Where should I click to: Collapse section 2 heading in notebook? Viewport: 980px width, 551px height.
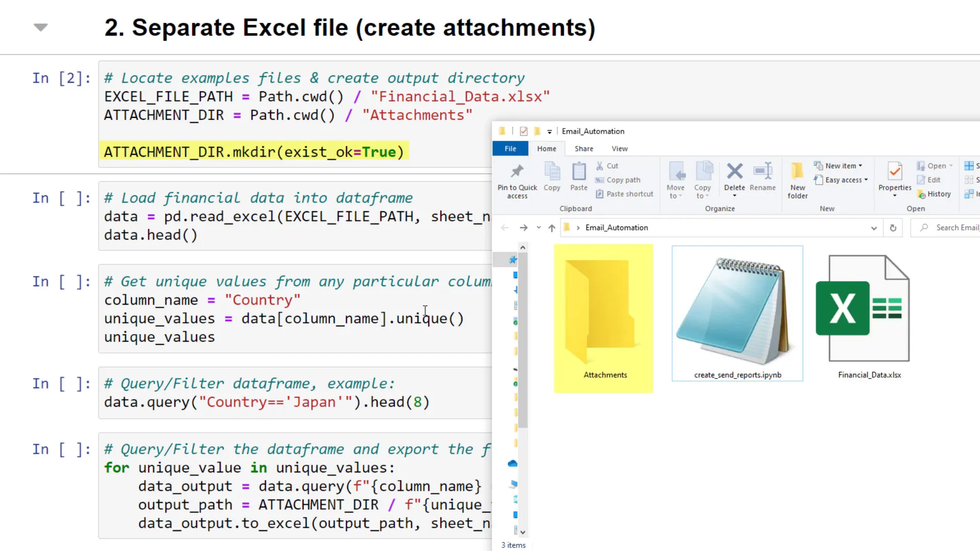pos(41,28)
